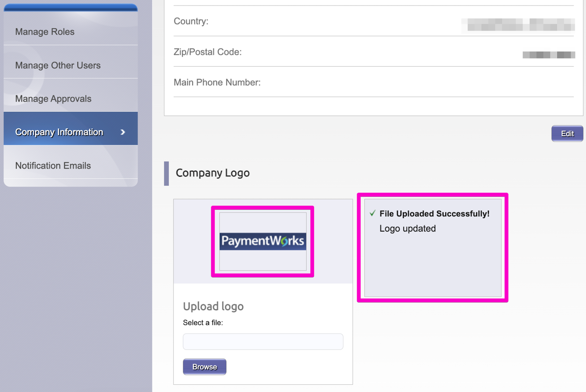Click the Logo updated text
The width and height of the screenshot is (586, 392).
coord(408,229)
